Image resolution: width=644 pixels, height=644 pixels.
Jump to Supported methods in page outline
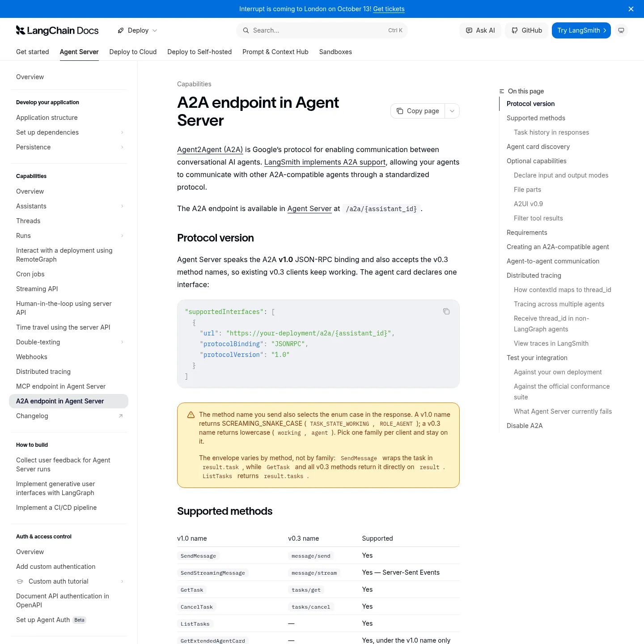(536, 118)
